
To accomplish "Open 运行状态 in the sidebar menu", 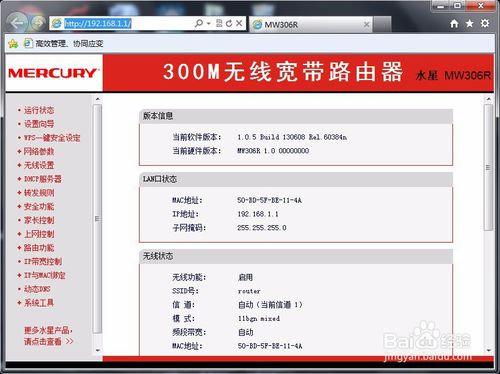I will click(39, 110).
